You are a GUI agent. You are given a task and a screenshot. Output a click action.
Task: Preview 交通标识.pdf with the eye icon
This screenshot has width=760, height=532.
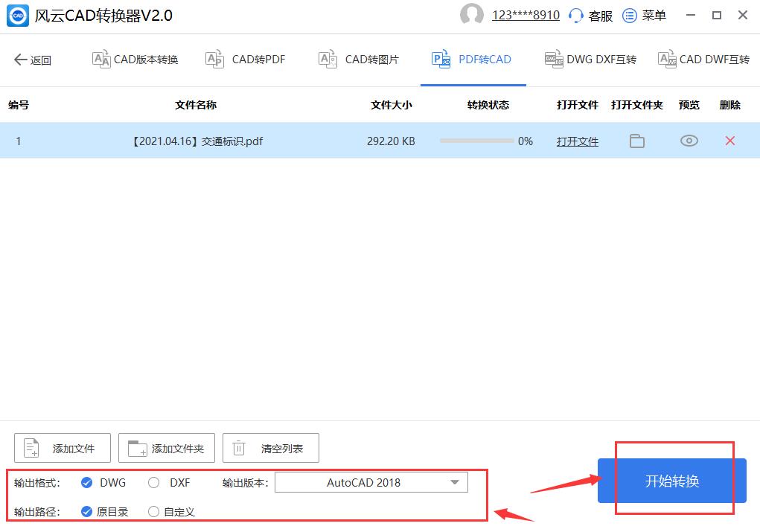coord(689,141)
